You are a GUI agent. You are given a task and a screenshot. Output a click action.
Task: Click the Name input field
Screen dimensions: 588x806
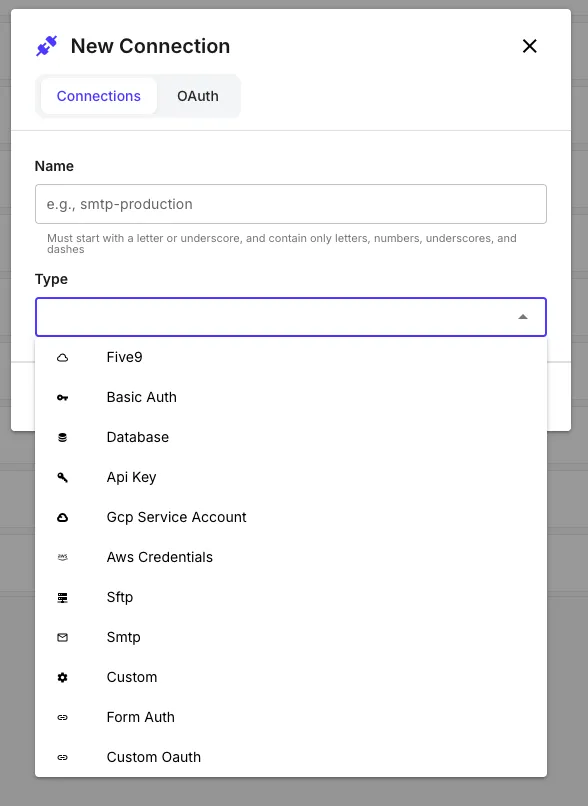(x=291, y=203)
